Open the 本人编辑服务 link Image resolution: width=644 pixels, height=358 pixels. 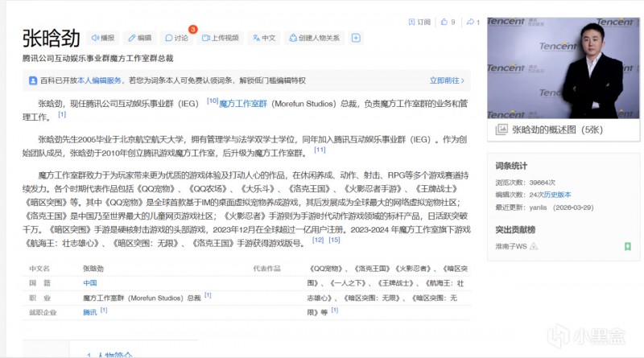coord(99,80)
